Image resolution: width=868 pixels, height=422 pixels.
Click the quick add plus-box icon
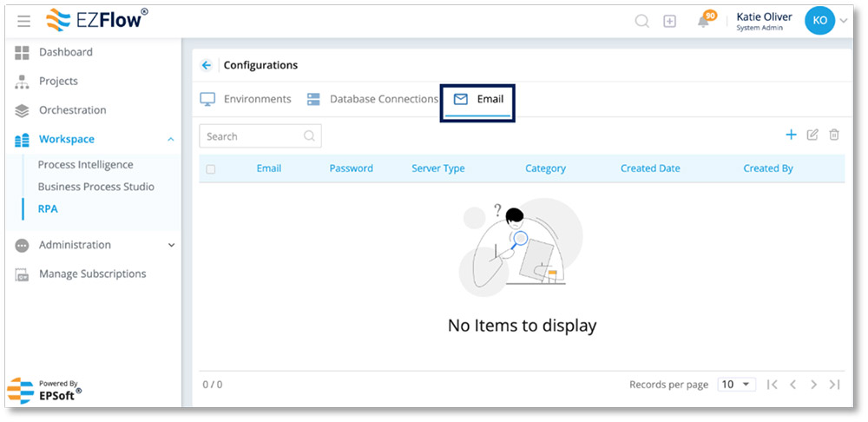pos(670,21)
